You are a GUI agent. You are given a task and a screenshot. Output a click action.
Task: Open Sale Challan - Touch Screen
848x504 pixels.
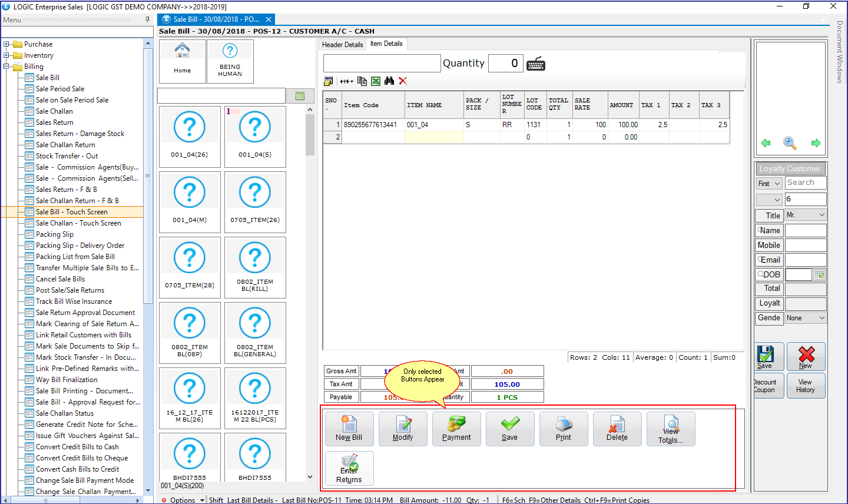[x=78, y=223]
